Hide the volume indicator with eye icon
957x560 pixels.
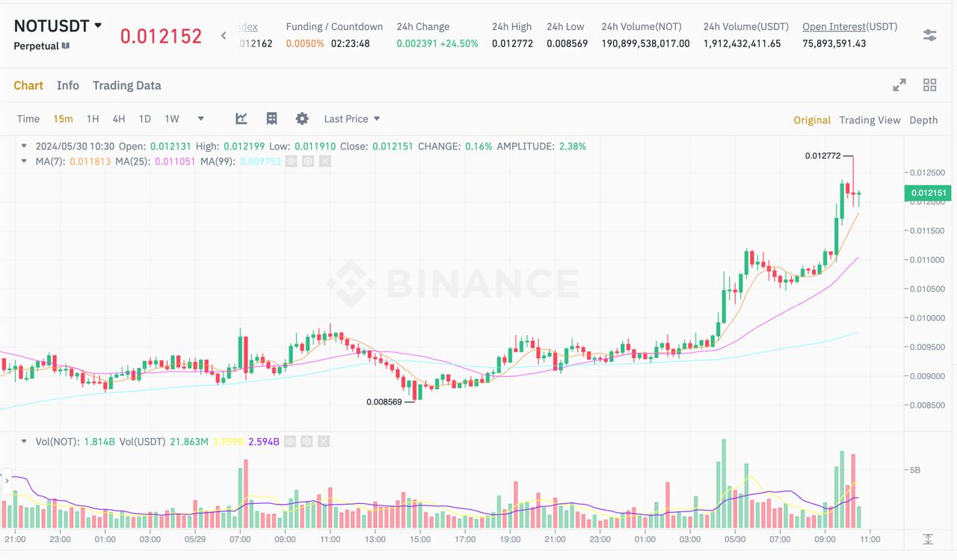290,442
